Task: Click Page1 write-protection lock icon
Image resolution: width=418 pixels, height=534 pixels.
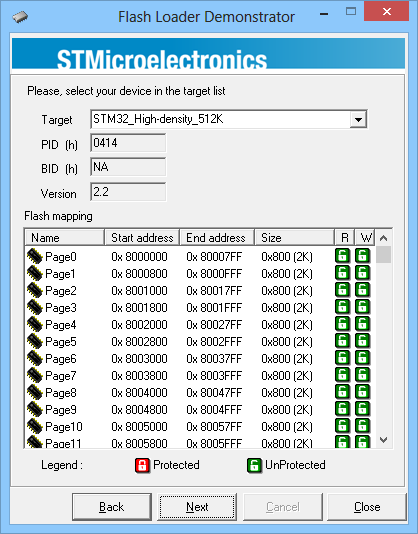Action: (x=362, y=273)
